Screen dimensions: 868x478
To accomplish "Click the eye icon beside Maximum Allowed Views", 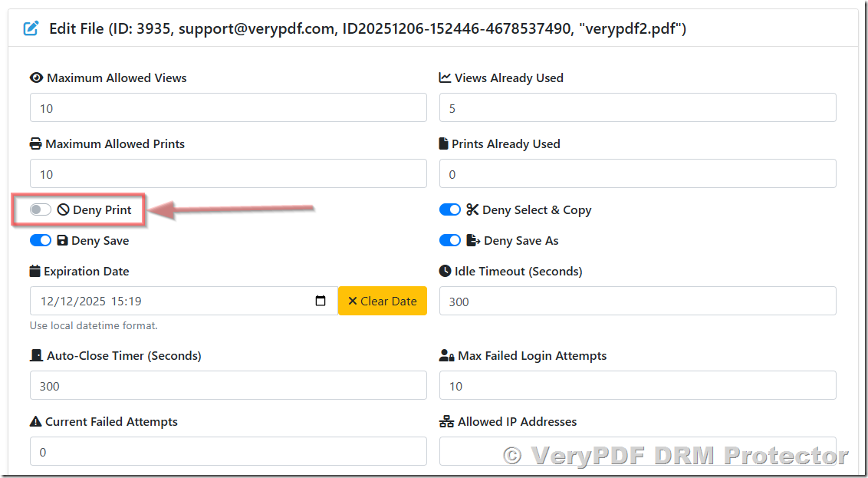I will pos(35,77).
